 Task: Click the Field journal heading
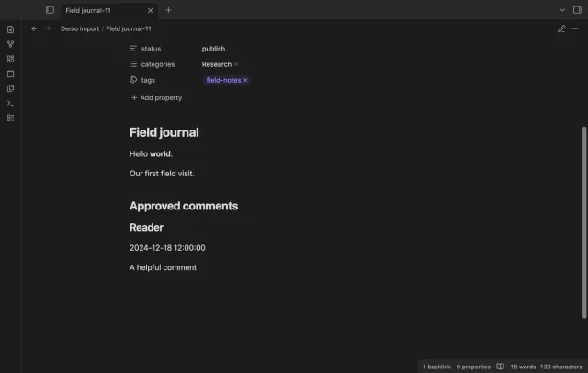click(164, 132)
